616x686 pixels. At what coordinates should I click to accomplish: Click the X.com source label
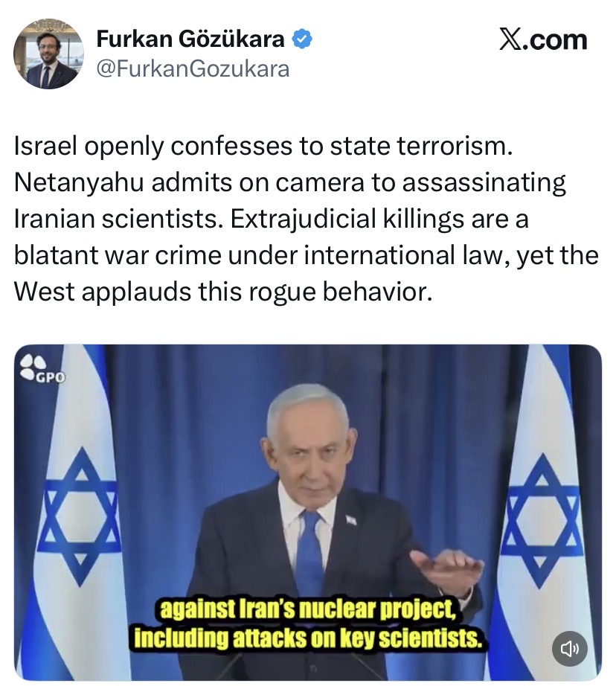[x=543, y=40]
